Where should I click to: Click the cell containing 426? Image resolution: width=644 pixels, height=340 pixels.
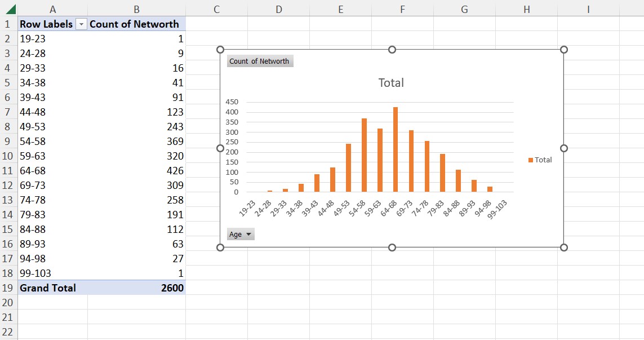pos(136,171)
